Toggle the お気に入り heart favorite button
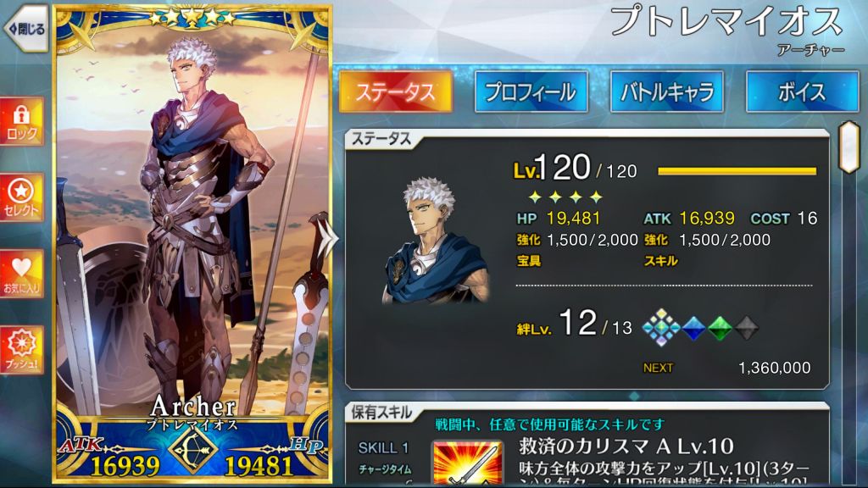 click(x=21, y=274)
